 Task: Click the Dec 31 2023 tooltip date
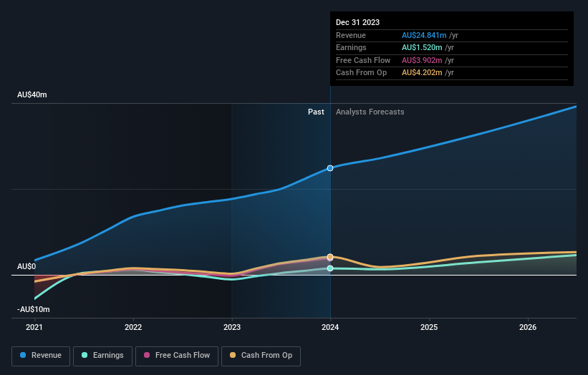(x=358, y=22)
